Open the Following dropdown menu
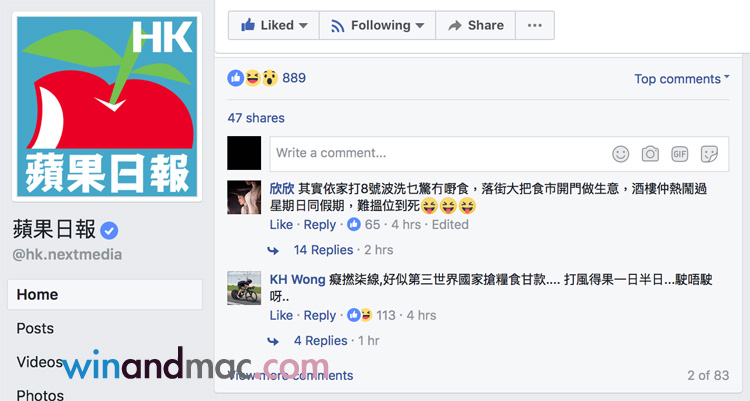 (x=377, y=25)
